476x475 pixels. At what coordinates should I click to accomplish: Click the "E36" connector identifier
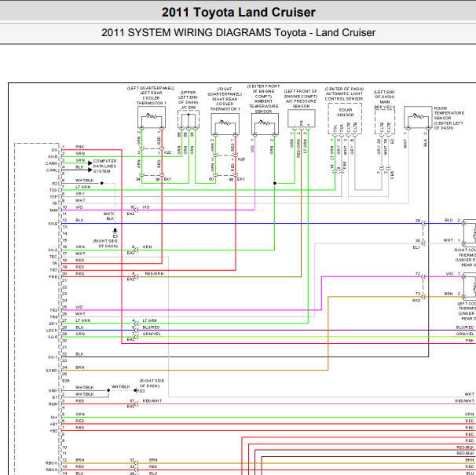tap(66, 380)
